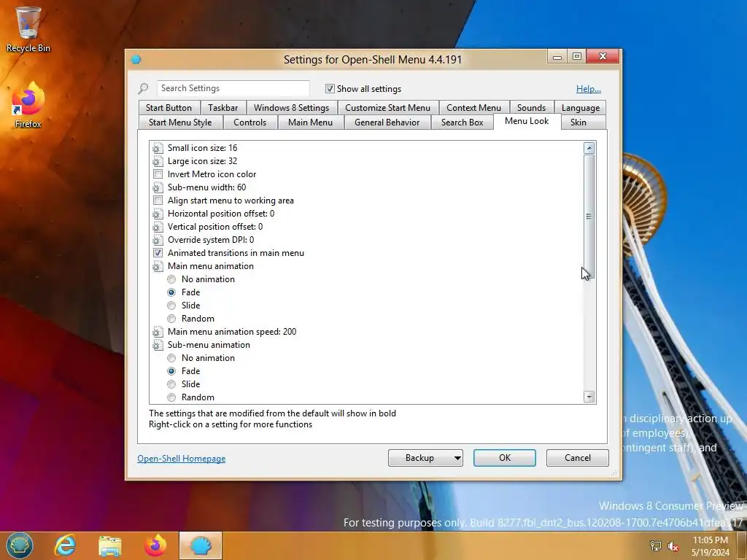The image size is (747, 560).
Task: Click the gear icon beside Override system DPI
Action: [158, 240]
